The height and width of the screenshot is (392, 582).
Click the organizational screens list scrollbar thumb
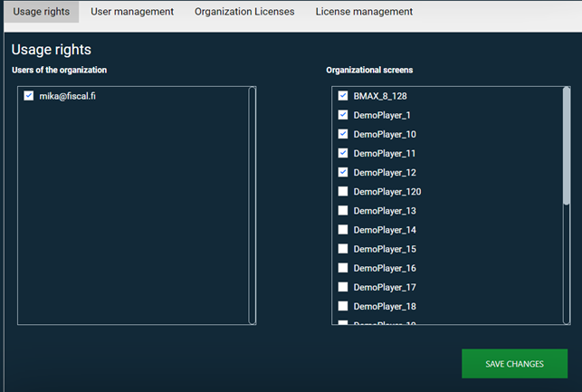[x=567, y=146]
